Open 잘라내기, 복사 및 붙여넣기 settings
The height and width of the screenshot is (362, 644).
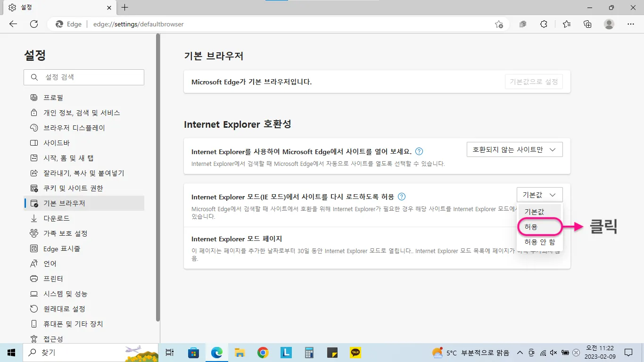(84, 173)
